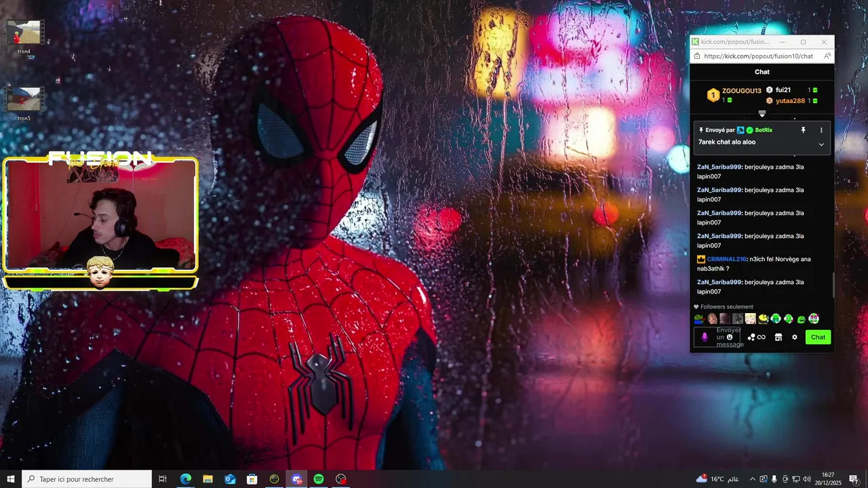Open the pinned message three-dot menu

[821, 130]
